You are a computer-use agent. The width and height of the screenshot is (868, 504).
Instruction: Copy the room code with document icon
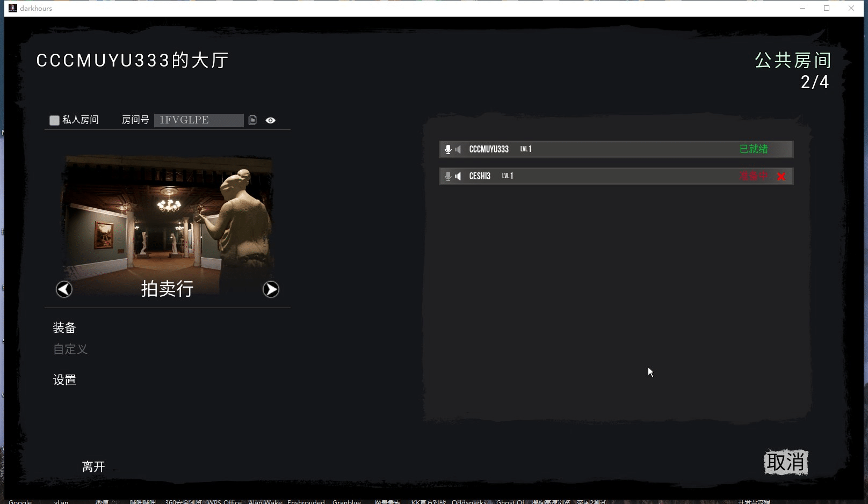(x=252, y=120)
